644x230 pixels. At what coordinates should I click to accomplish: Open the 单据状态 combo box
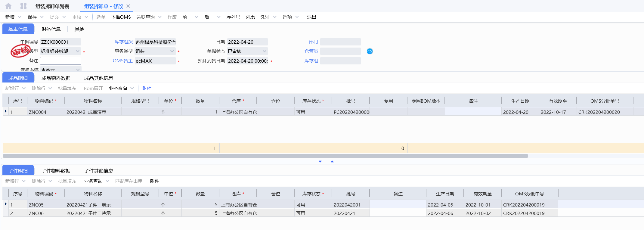point(247,51)
